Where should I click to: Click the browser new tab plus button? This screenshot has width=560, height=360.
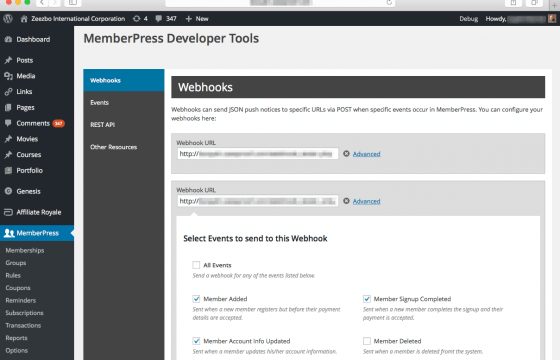555,4
